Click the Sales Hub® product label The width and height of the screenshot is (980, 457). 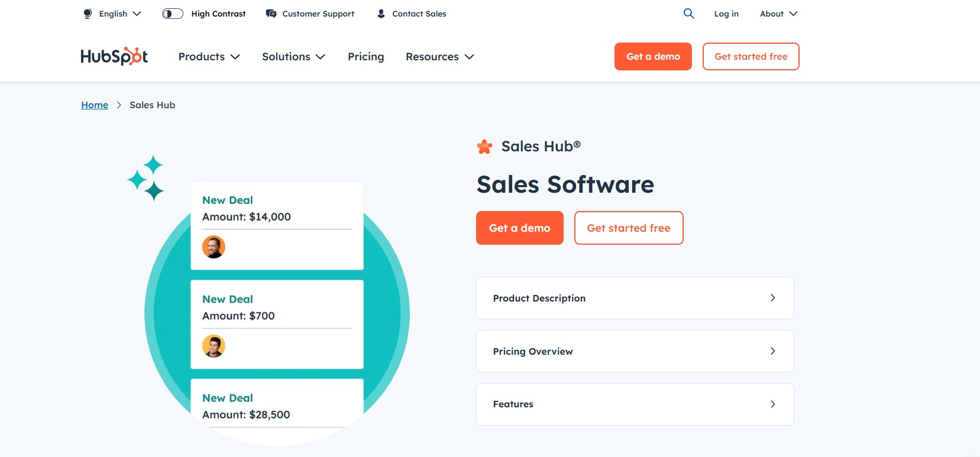(x=541, y=146)
